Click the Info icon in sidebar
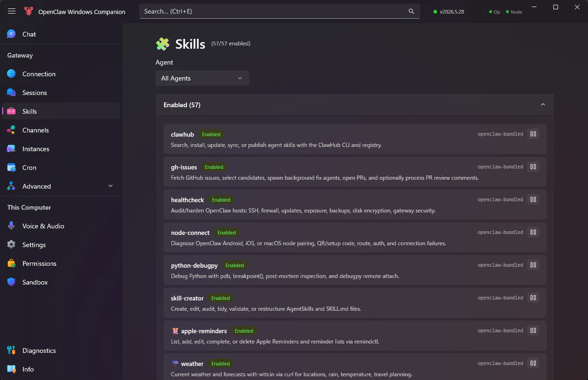Screen dimensions: 588x380 (11, 369)
